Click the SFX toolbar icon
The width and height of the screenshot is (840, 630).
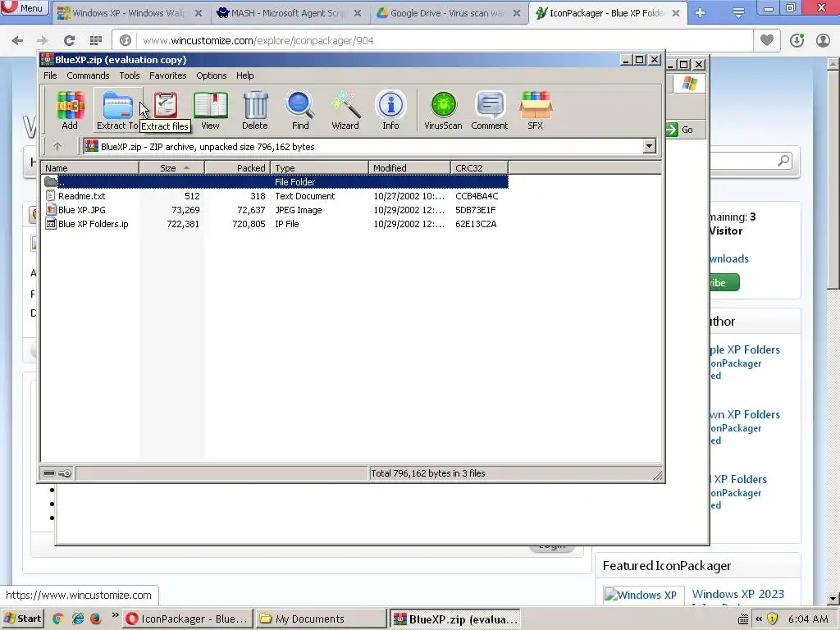[535, 110]
